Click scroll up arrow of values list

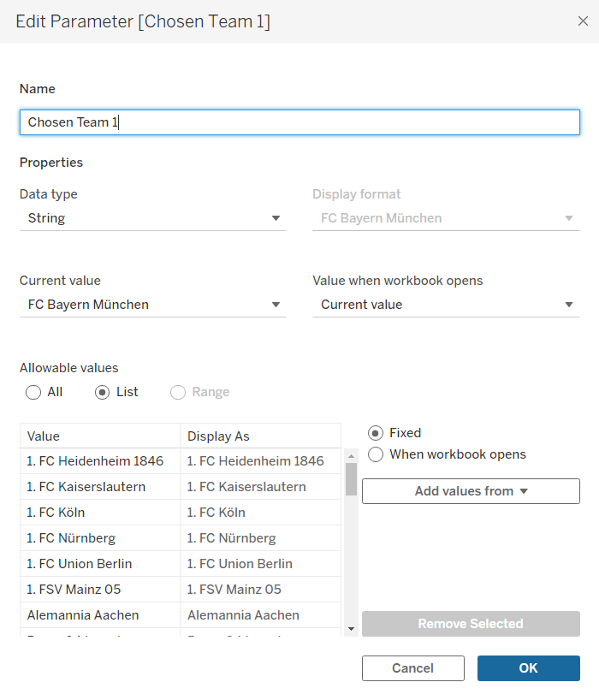[x=351, y=455]
